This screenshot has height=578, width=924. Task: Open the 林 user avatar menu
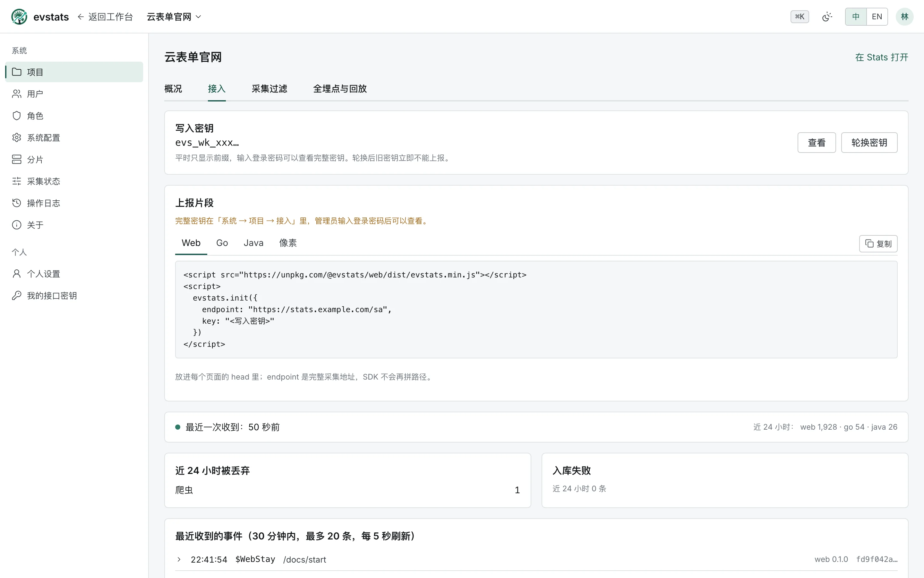point(904,16)
